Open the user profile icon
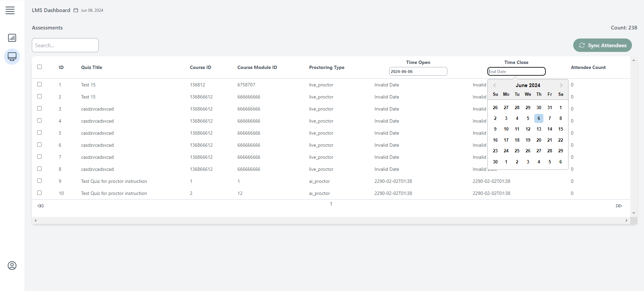 point(12,266)
